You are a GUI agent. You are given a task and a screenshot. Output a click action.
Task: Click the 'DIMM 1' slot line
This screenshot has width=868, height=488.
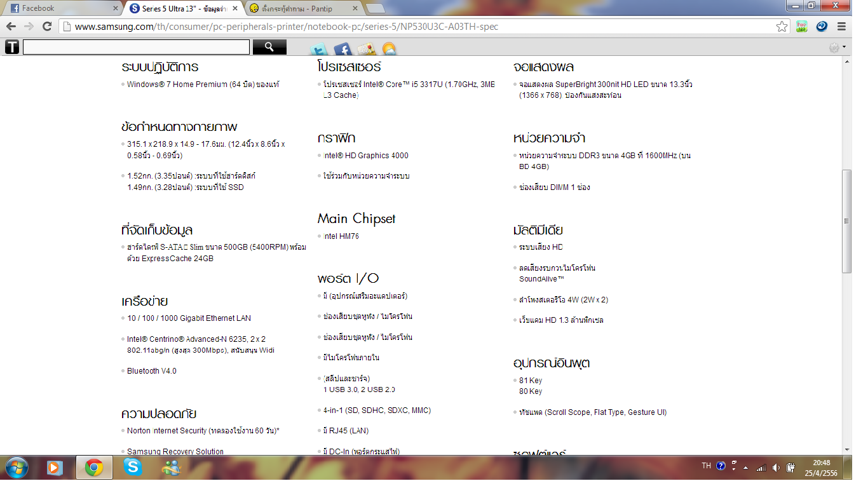click(x=555, y=187)
